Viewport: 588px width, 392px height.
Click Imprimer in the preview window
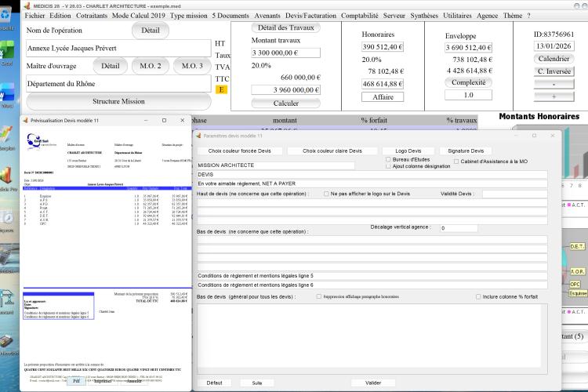pos(103,381)
